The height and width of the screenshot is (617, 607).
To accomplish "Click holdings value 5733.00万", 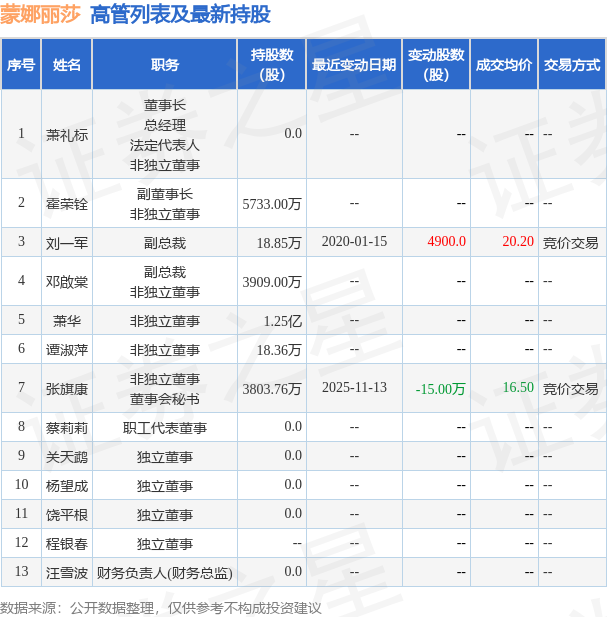I will point(272,204).
